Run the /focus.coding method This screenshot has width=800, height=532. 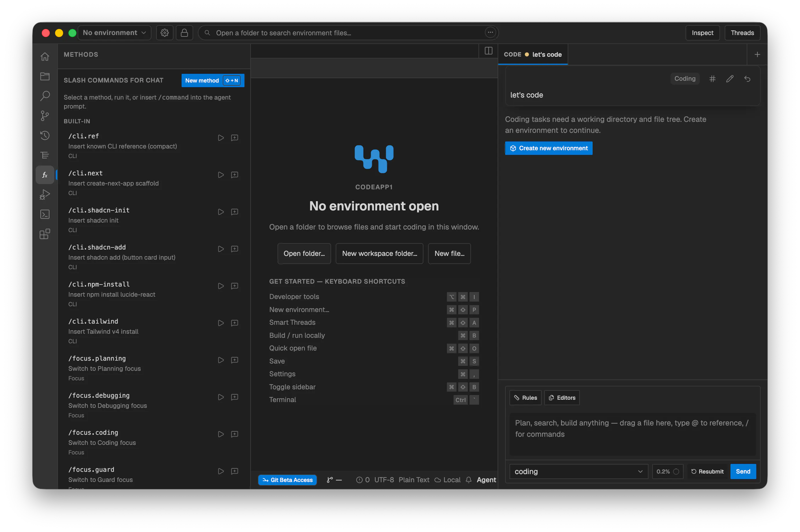pyautogui.click(x=221, y=434)
